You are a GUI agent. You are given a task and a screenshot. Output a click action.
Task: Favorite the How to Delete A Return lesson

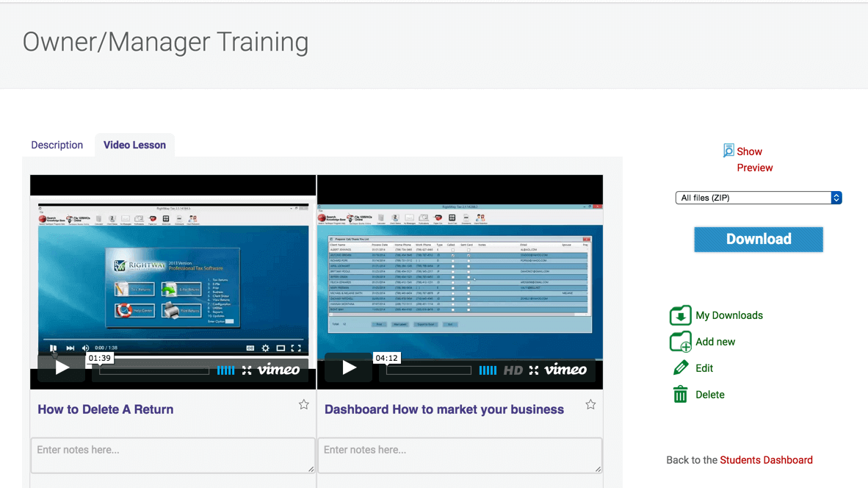[303, 405]
